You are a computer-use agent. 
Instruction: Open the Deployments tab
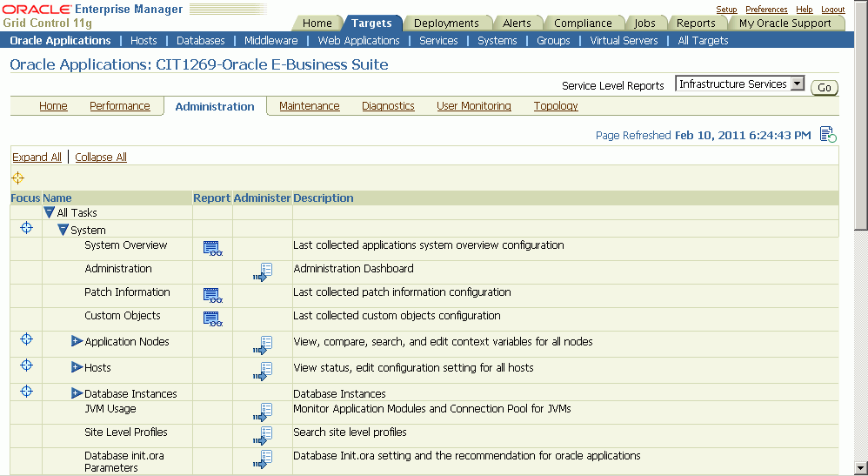coord(446,23)
